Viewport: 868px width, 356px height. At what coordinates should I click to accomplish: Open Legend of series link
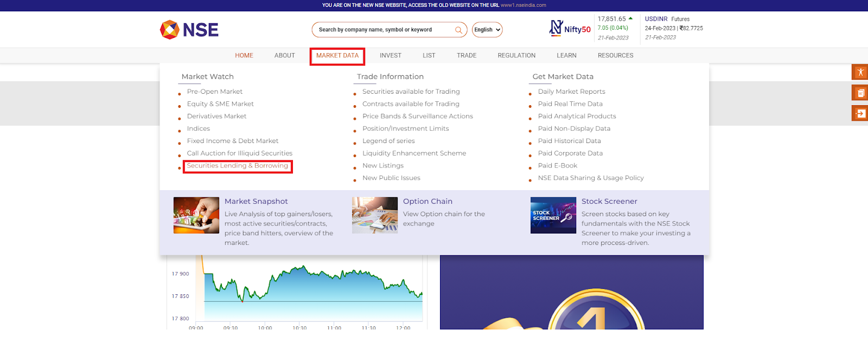tap(389, 141)
